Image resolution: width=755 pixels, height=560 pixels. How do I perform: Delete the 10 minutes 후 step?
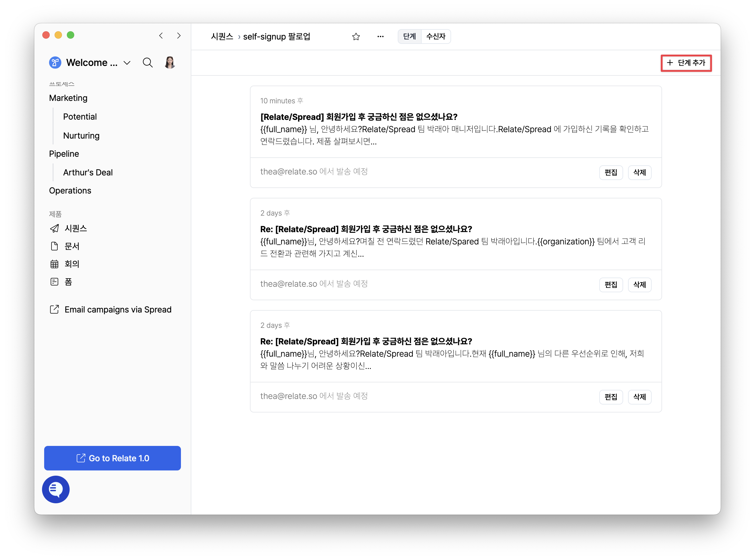point(640,173)
